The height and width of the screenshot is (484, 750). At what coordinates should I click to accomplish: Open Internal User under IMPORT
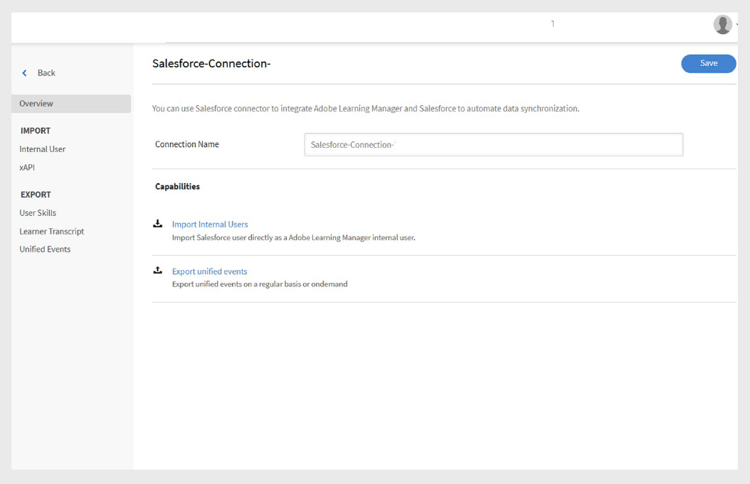(x=42, y=149)
